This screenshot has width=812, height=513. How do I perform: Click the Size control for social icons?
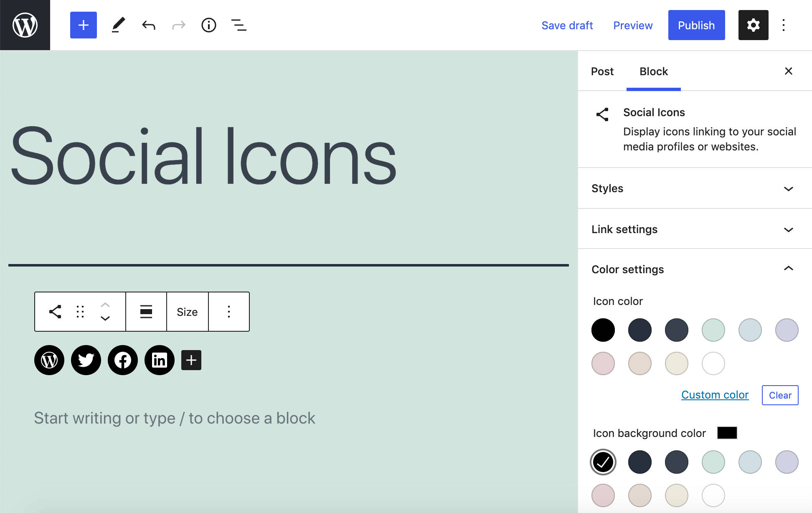click(187, 312)
